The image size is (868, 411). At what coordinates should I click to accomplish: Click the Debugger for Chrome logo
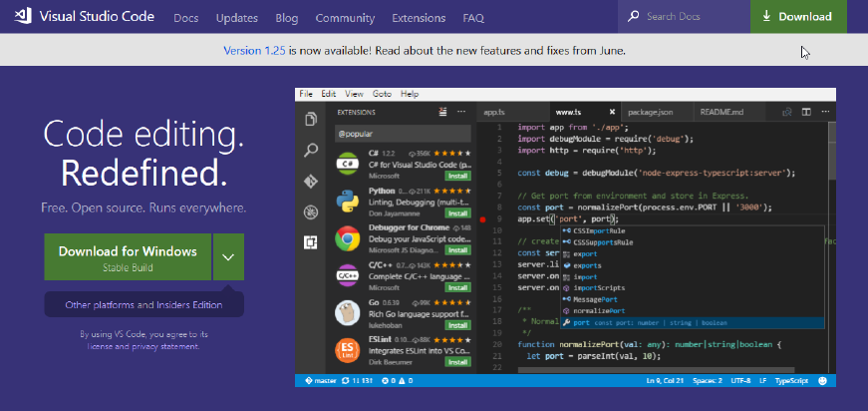(x=348, y=238)
